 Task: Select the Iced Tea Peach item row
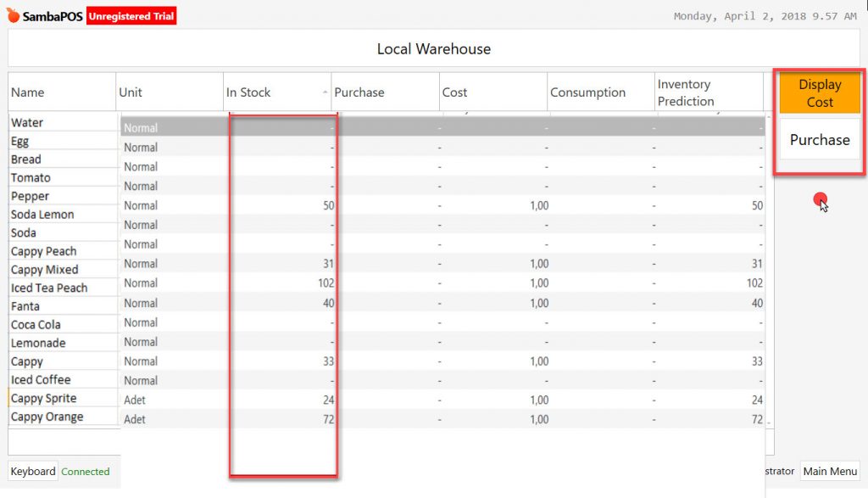63,288
